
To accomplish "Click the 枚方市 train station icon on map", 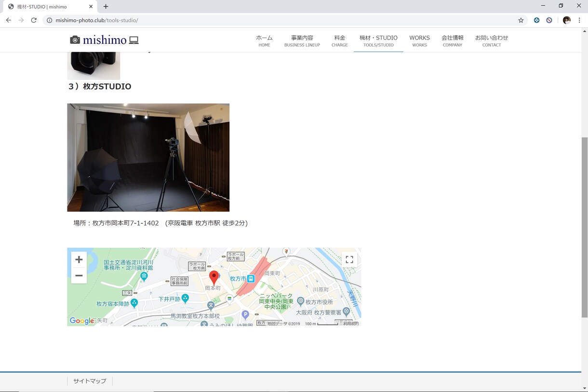I will (x=251, y=279).
